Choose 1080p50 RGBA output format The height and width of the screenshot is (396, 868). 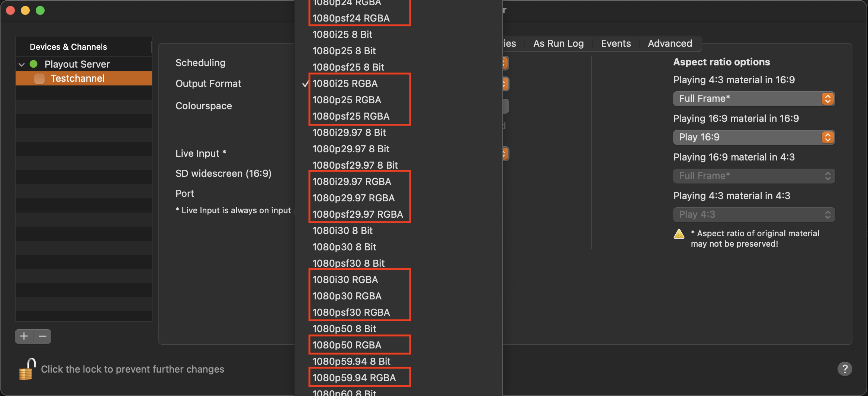click(x=398, y=345)
